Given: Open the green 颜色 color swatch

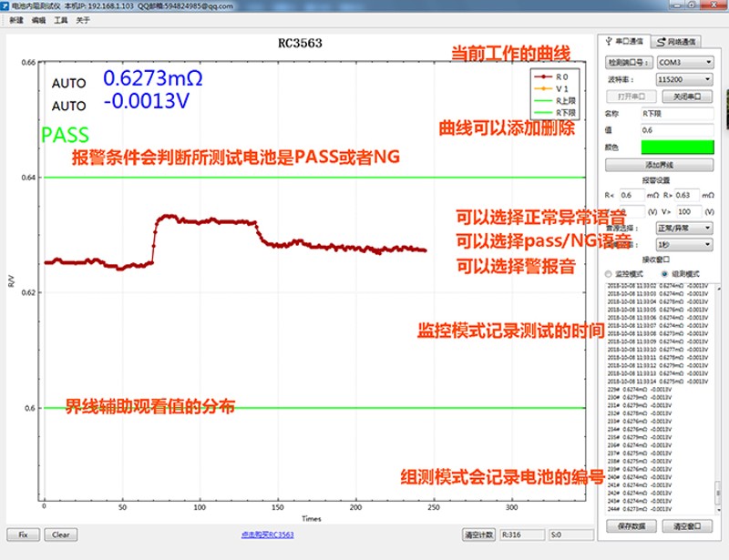Looking at the screenshot, I should click(x=677, y=148).
